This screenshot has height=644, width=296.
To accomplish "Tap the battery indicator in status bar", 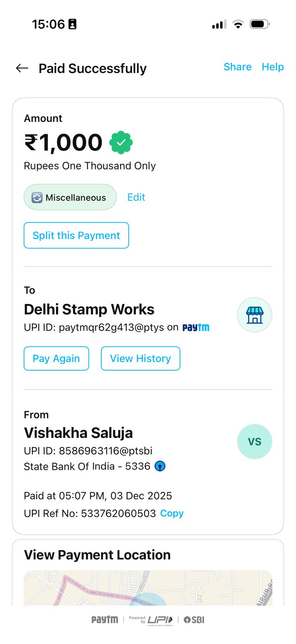I will pyautogui.click(x=259, y=24).
